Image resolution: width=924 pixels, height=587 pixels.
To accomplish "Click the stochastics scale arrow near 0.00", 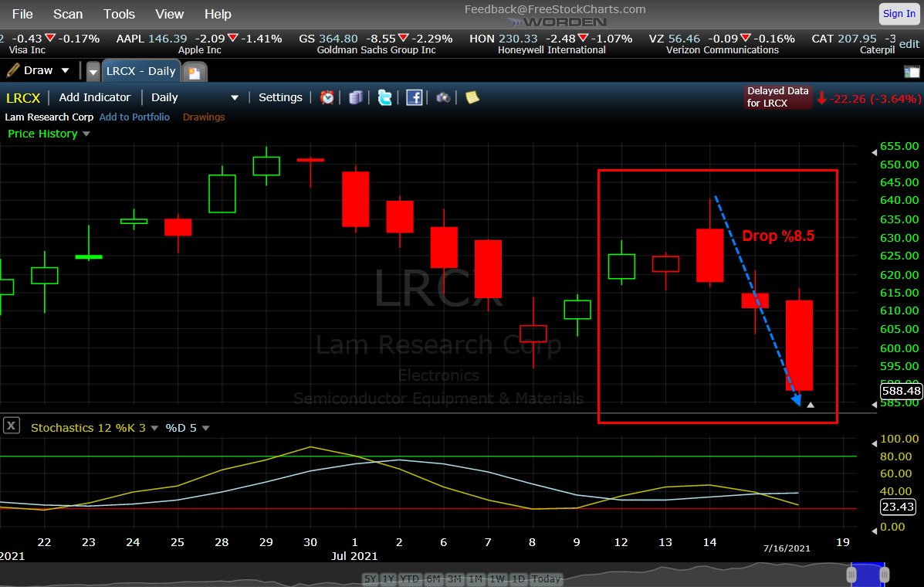I will (x=874, y=531).
